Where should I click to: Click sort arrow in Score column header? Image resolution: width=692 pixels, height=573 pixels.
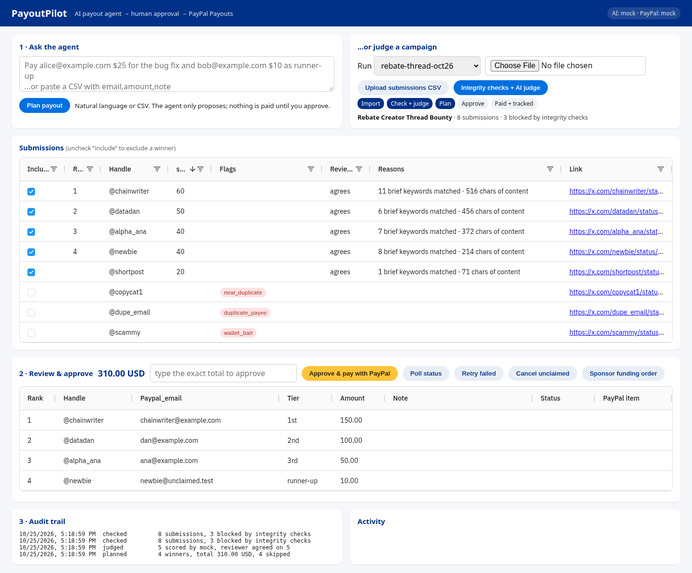pos(192,169)
